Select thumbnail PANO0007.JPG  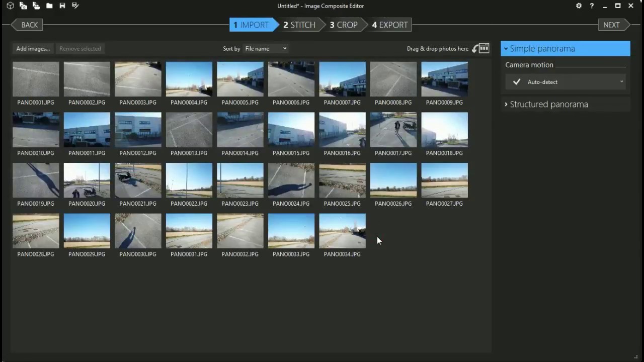(342, 79)
